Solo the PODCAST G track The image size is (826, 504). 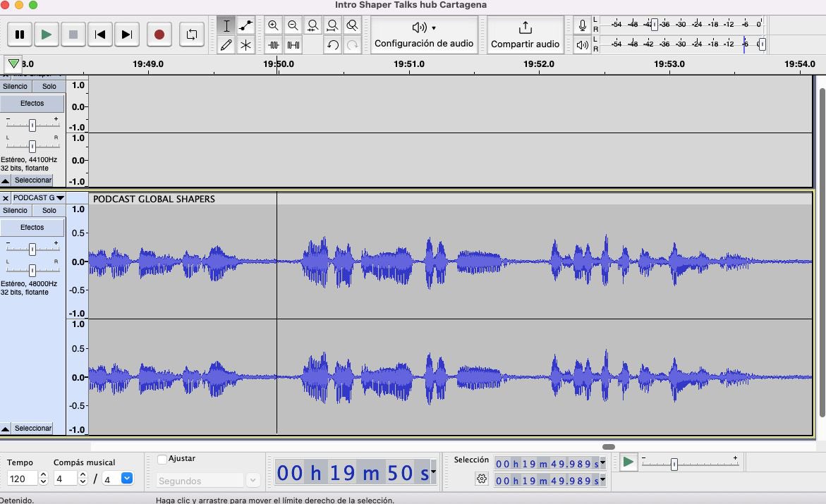pyautogui.click(x=48, y=210)
